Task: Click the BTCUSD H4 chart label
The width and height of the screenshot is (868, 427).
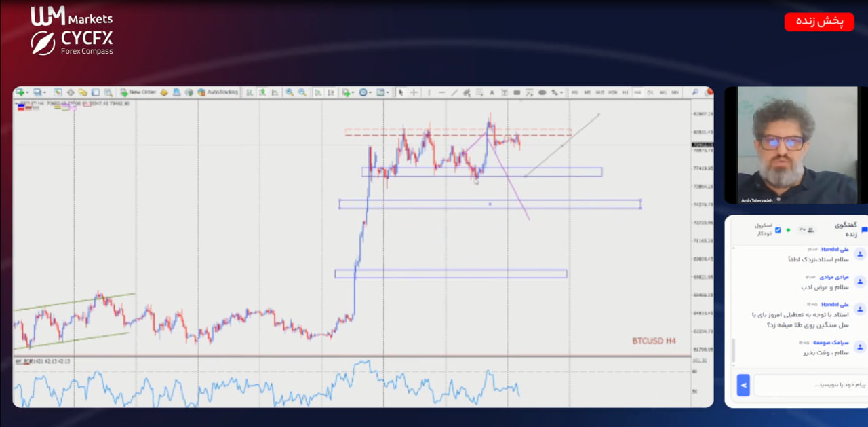Action: pos(654,341)
